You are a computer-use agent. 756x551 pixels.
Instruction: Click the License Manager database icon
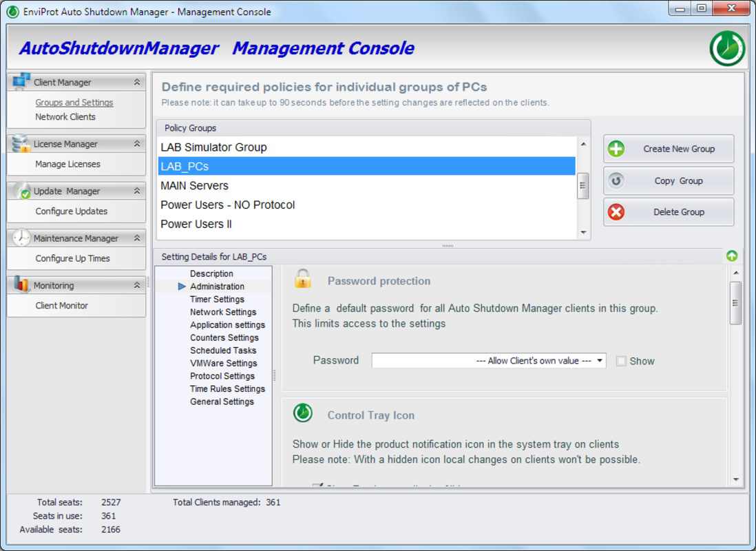(21, 143)
